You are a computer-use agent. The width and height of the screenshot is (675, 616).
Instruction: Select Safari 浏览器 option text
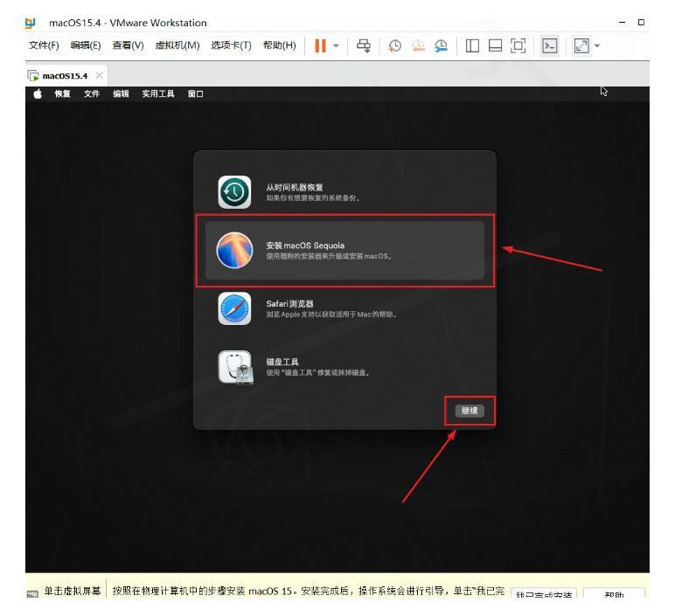point(289,304)
